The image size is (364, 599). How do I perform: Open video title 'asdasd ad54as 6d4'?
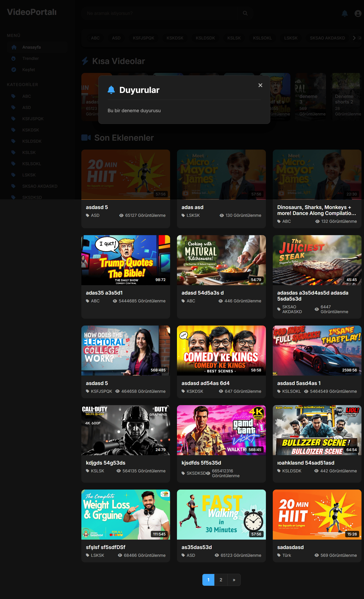pyautogui.click(x=205, y=383)
